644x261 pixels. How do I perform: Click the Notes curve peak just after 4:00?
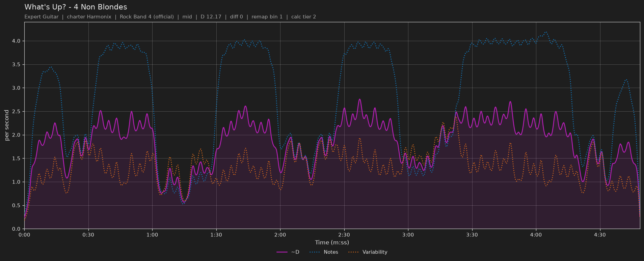[x=546, y=32]
